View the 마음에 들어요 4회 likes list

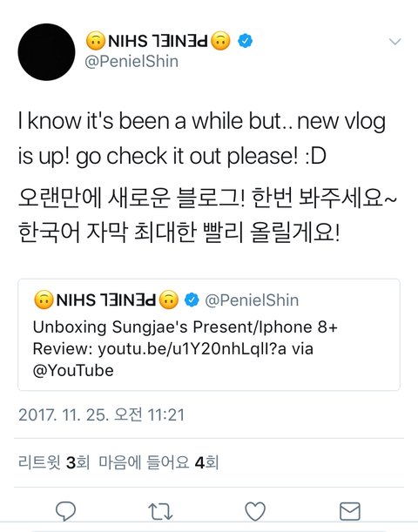pyautogui.click(x=158, y=462)
